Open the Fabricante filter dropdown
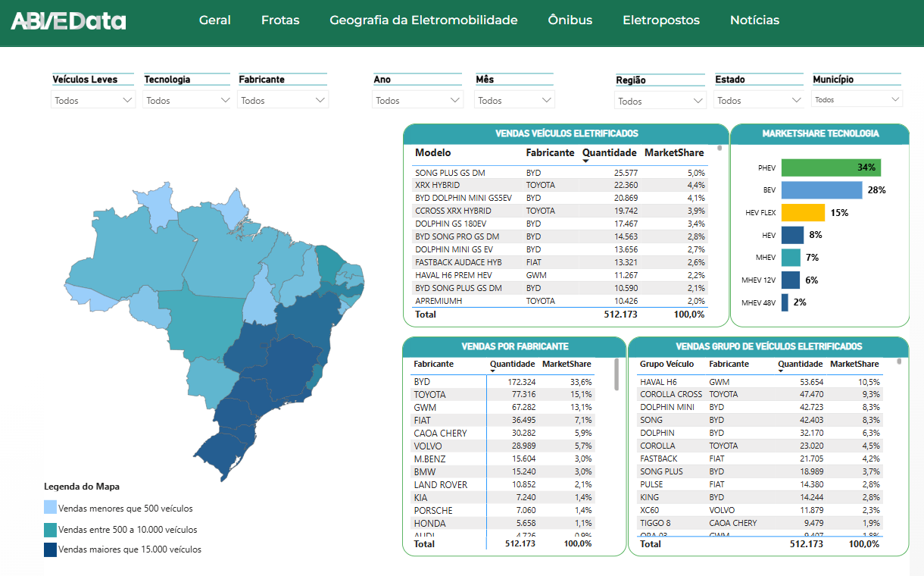The height and width of the screenshot is (576, 924). coord(283,100)
